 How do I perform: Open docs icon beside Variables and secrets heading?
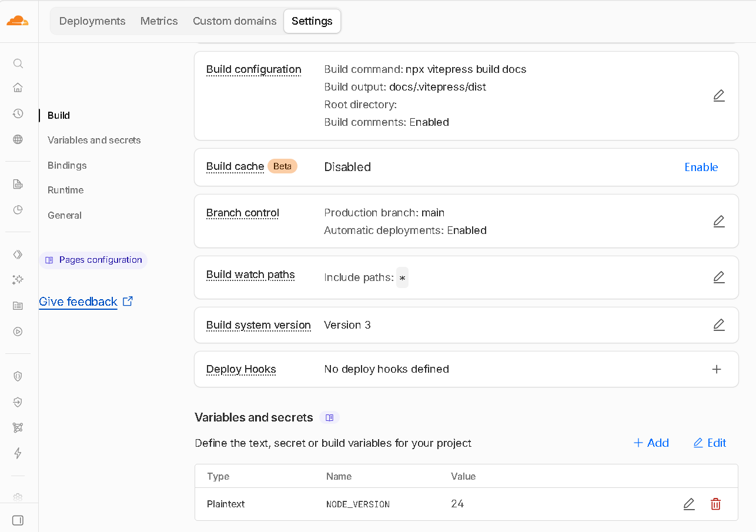coord(330,417)
